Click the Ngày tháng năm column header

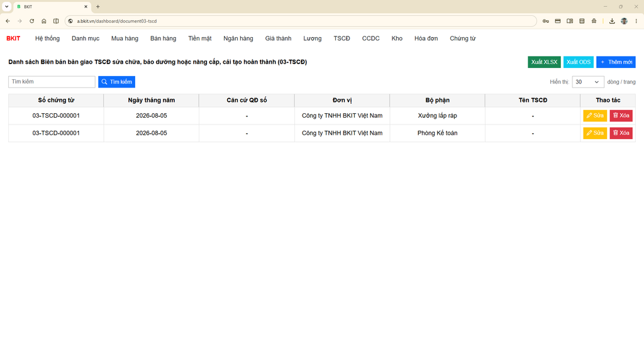point(151,100)
